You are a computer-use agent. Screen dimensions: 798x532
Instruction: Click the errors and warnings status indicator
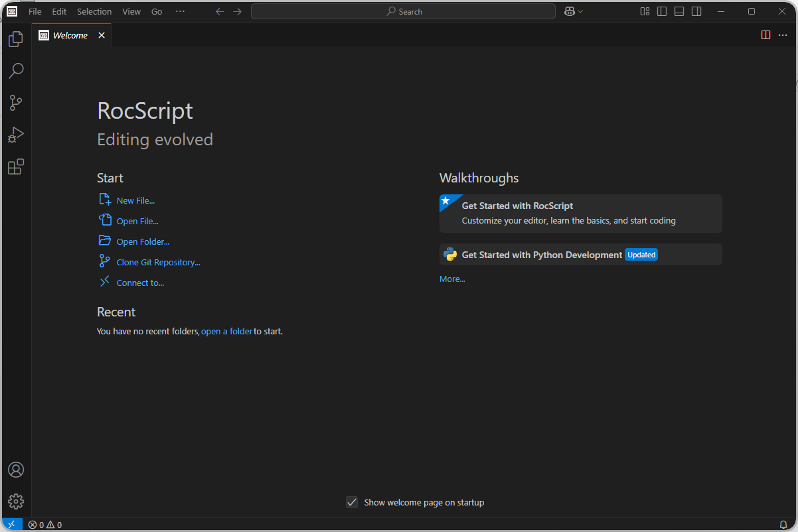[45, 524]
